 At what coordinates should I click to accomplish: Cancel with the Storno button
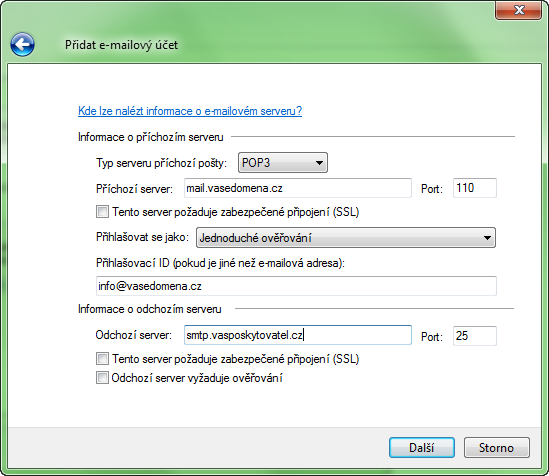tap(496, 447)
